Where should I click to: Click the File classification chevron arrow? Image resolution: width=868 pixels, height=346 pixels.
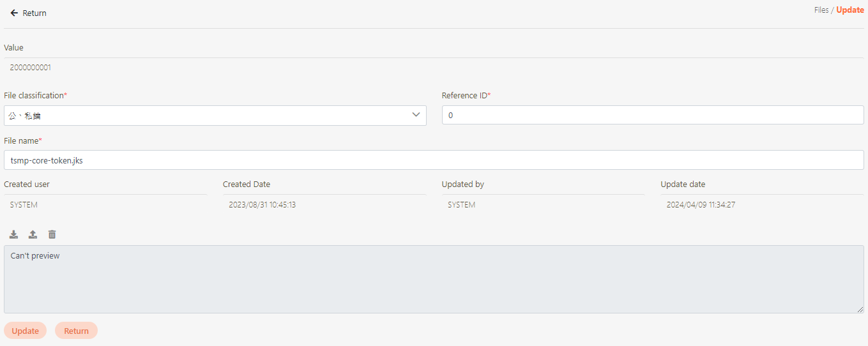pyautogui.click(x=416, y=115)
